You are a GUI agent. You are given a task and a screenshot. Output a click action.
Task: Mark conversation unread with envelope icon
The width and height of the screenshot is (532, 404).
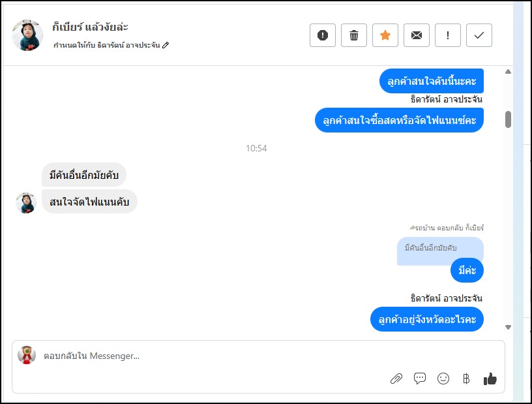417,35
